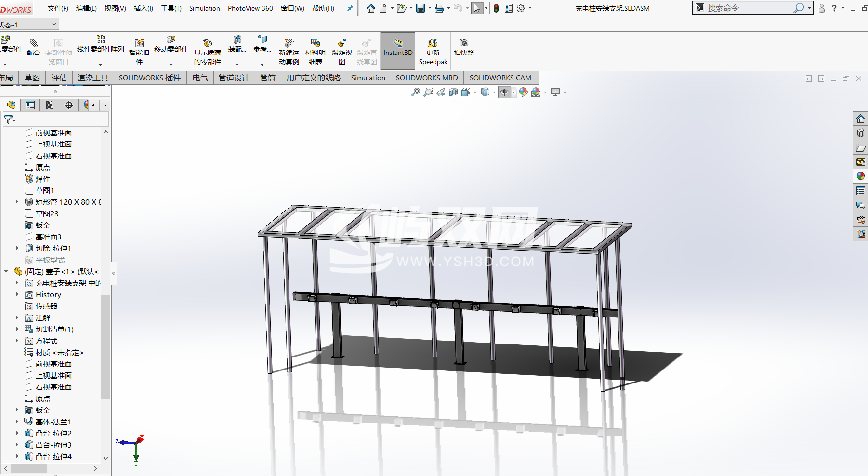Open the ConfigurationManager tab icon
The height and width of the screenshot is (476, 868).
[x=50, y=105]
